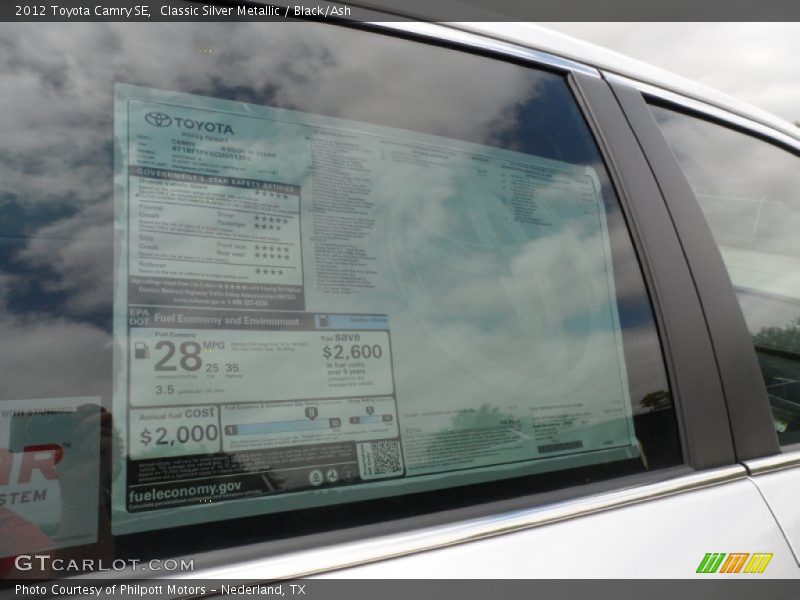Click the smartphone scan icon near the QR code
Viewport: 800px width, 600px height.
[349, 474]
